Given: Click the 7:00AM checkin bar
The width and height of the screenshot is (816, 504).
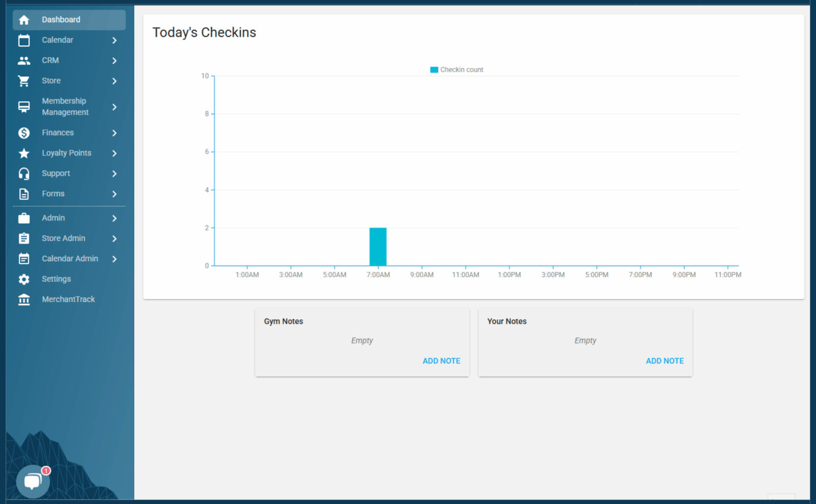Looking at the screenshot, I should [378, 247].
